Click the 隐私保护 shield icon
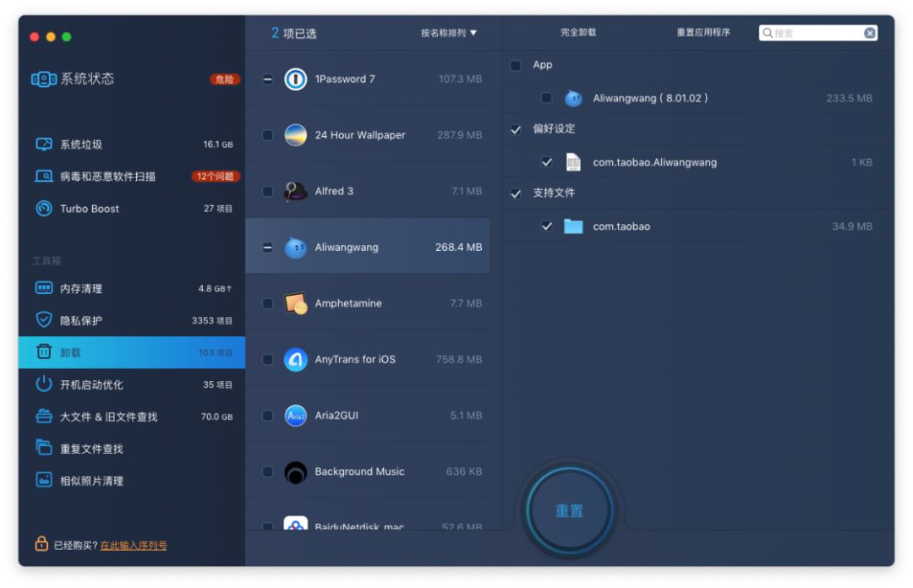Viewport: 913px width, 588px height. (44, 319)
